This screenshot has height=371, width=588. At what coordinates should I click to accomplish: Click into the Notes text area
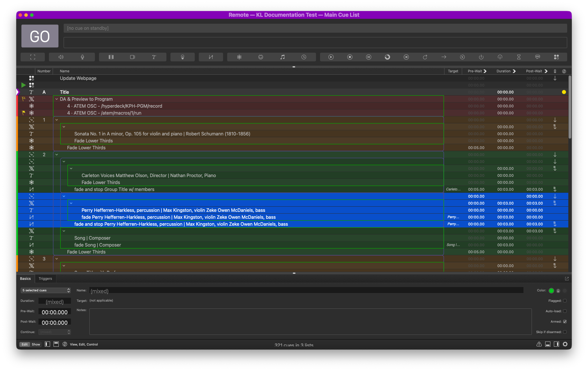(x=310, y=322)
